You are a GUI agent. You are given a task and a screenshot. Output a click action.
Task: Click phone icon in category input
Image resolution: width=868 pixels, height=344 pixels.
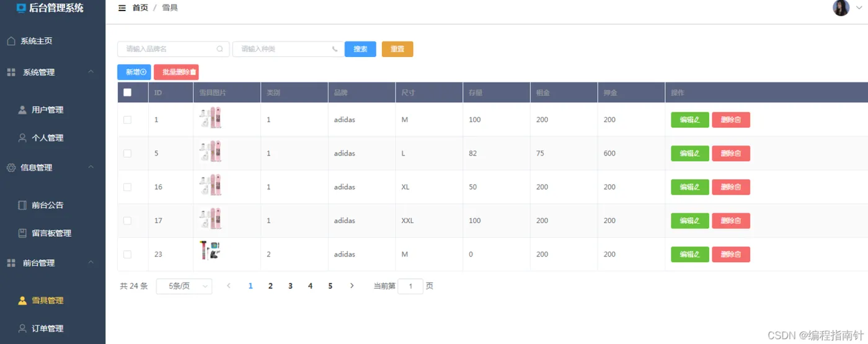pyautogui.click(x=335, y=49)
